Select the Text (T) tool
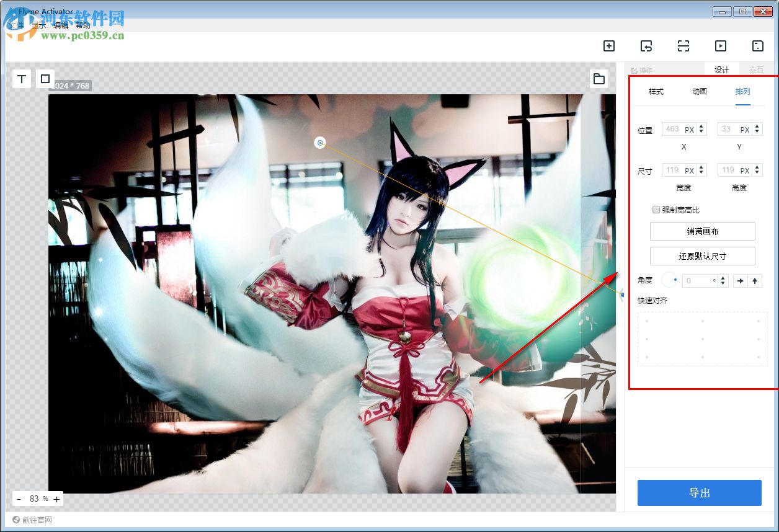The image size is (779, 532). (22, 79)
